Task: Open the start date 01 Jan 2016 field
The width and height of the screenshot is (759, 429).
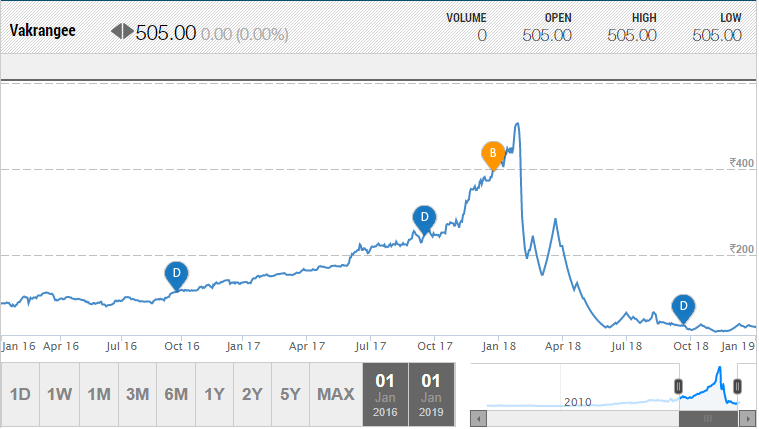Action: pyautogui.click(x=385, y=395)
